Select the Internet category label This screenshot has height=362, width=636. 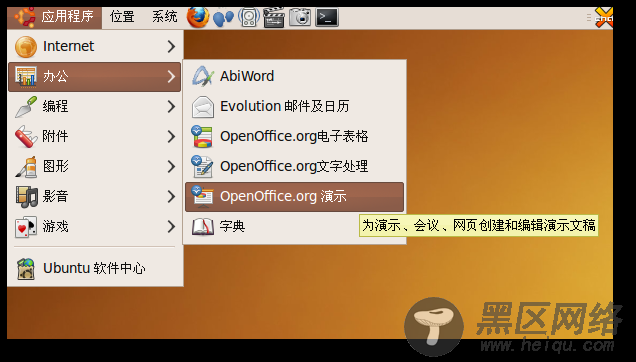[x=69, y=46]
